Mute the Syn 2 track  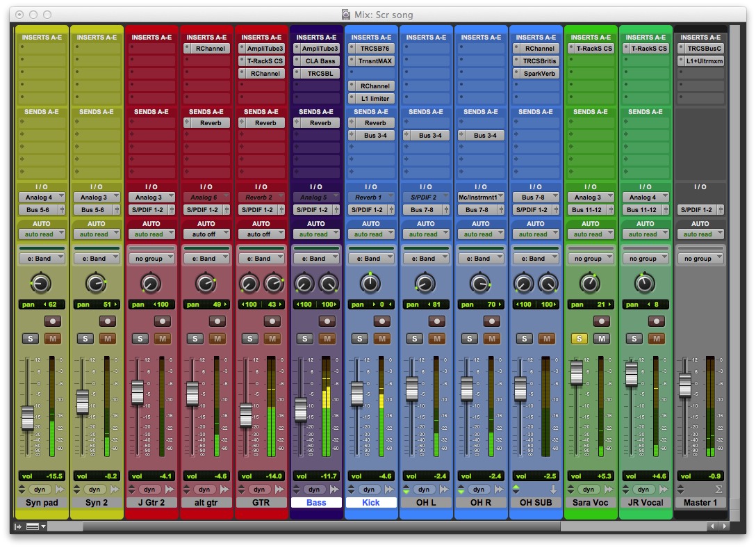click(108, 339)
